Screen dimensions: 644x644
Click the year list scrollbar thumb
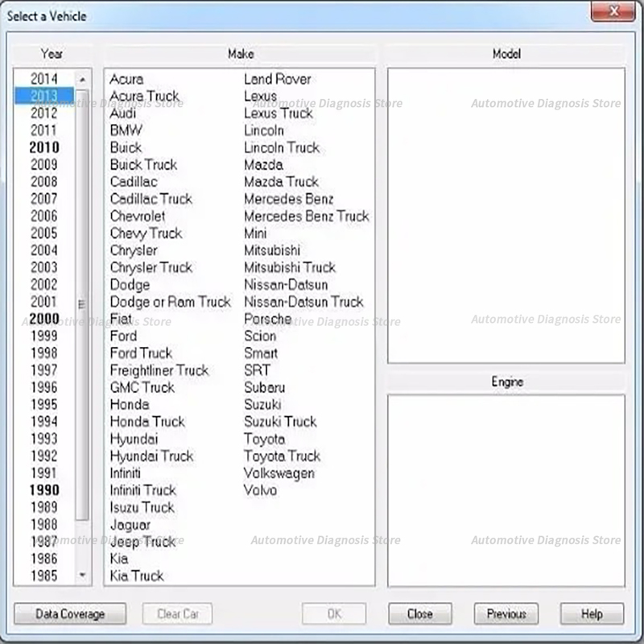point(83,304)
